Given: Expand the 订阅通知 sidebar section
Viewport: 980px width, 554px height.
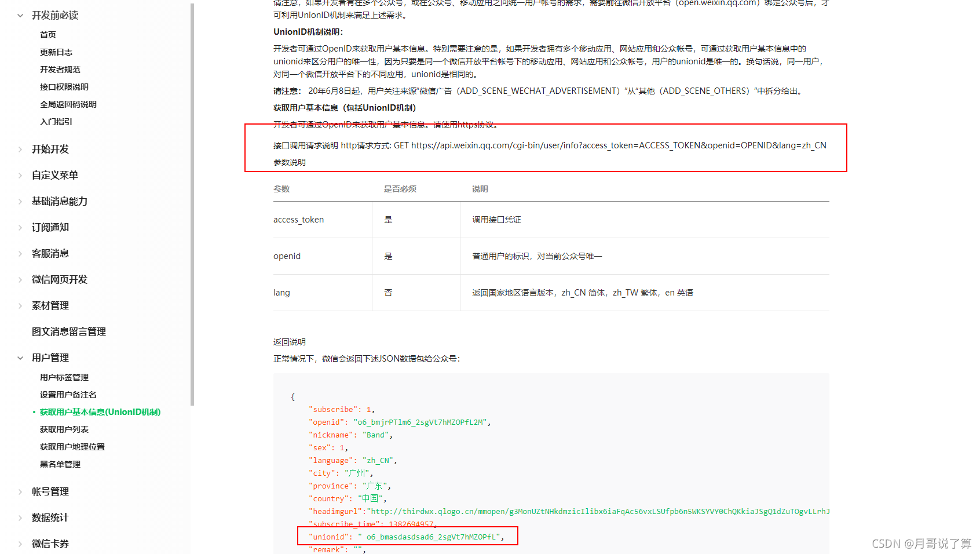Looking at the screenshot, I should coord(50,227).
